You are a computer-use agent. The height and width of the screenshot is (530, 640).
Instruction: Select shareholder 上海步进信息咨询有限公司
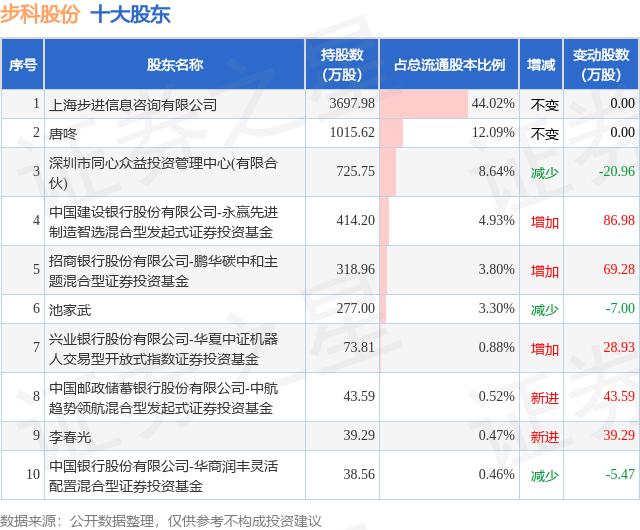133,105
